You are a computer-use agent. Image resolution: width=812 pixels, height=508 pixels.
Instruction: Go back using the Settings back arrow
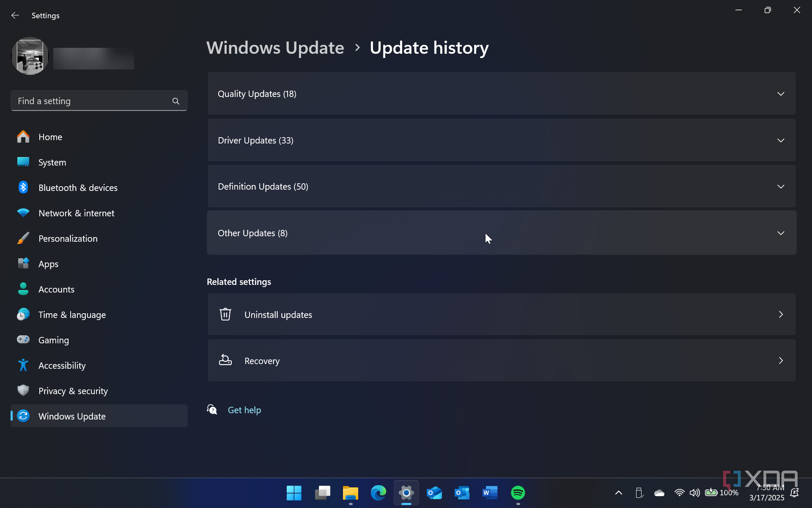coord(15,15)
